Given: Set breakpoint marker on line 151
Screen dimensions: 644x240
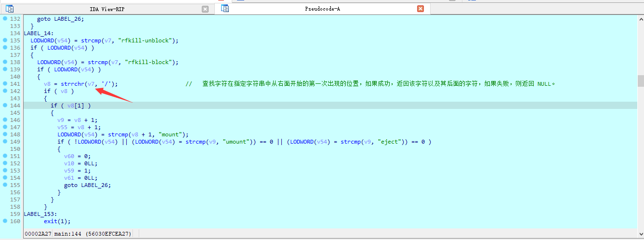Looking at the screenshot, I should click(x=5, y=156).
